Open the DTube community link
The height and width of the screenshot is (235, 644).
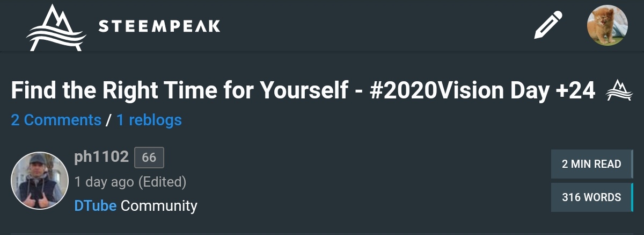96,205
